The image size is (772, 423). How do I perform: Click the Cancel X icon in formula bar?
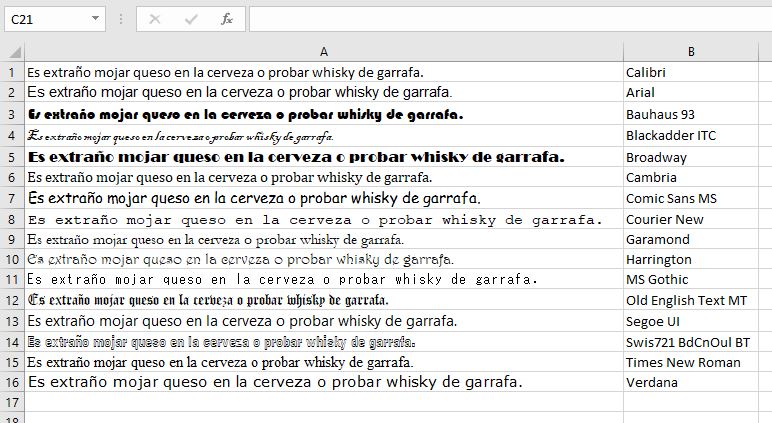click(155, 19)
